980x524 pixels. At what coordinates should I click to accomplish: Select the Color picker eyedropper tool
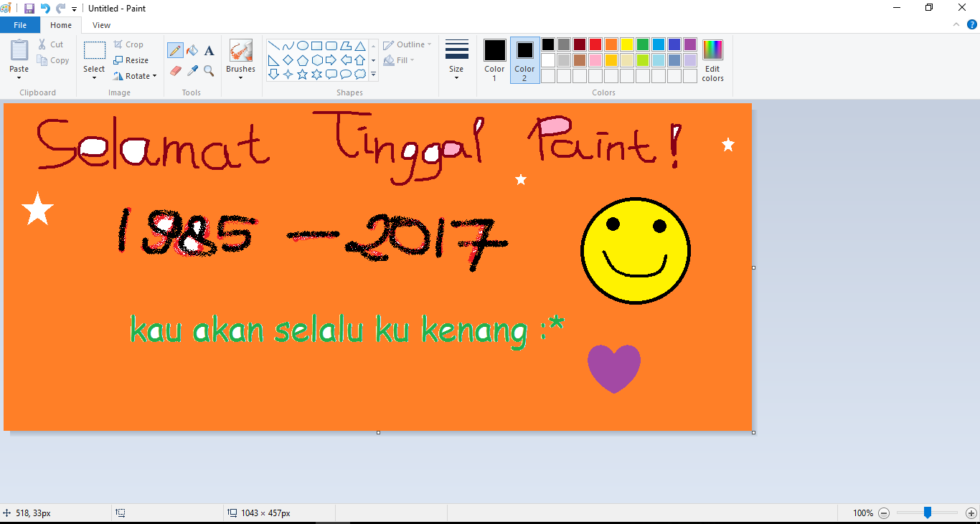(x=192, y=71)
